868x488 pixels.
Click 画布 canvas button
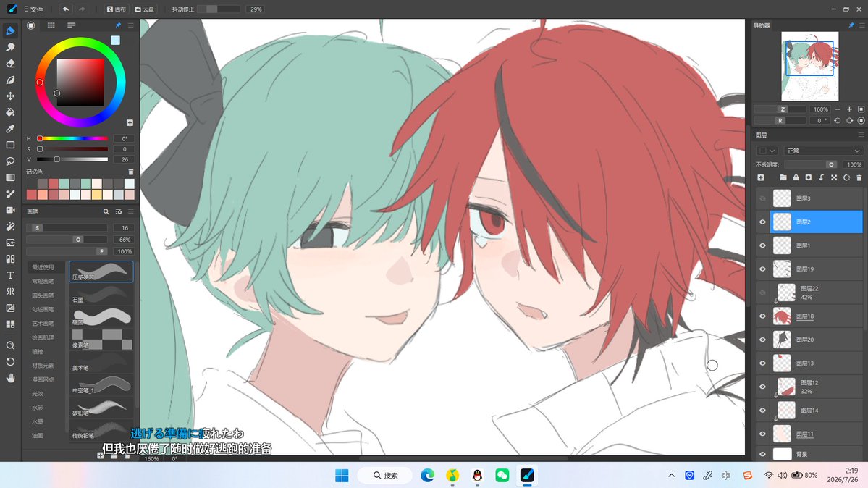[x=117, y=9]
